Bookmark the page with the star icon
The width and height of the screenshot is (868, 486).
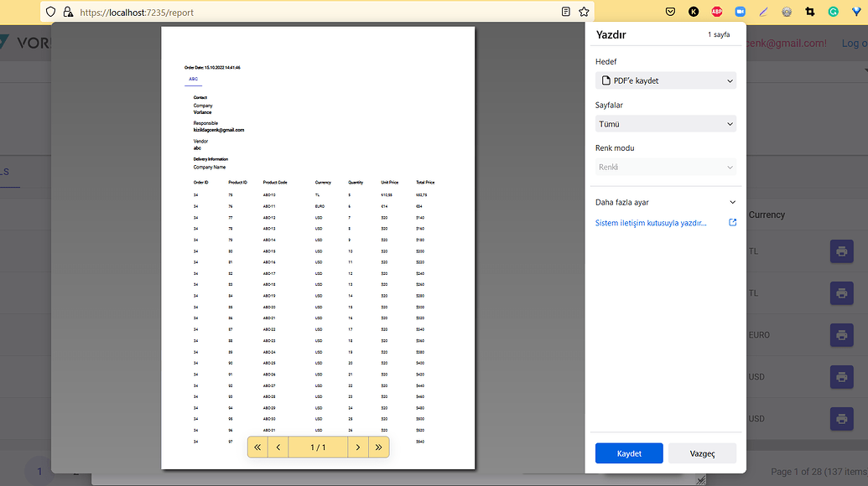point(584,12)
